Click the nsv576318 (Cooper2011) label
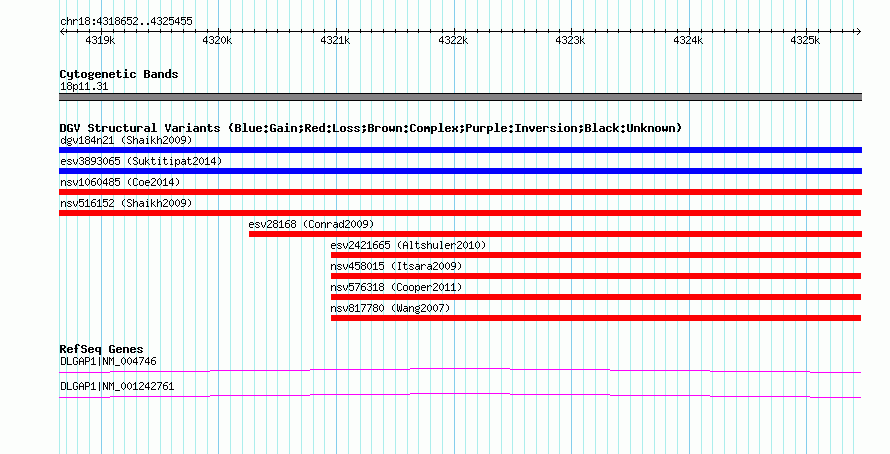Screen dimensions: 890x454 coord(396,287)
